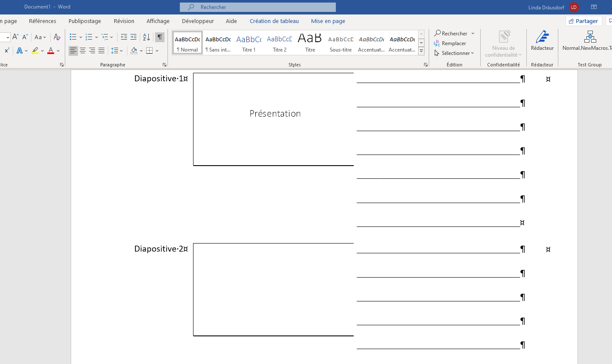This screenshot has width=612, height=364.
Task: Align text left
Action: click(73, 51)
